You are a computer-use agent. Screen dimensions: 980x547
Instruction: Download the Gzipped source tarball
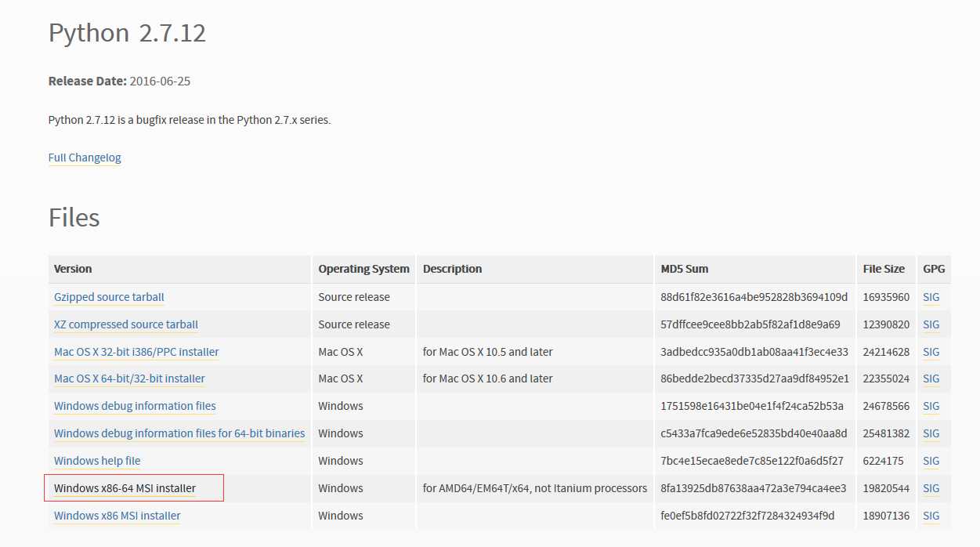109,297
